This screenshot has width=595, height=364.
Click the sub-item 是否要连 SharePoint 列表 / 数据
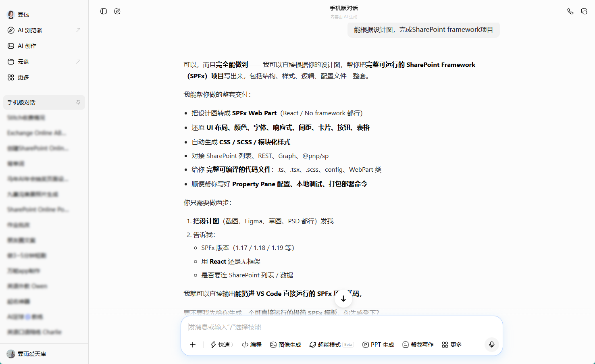247,275
